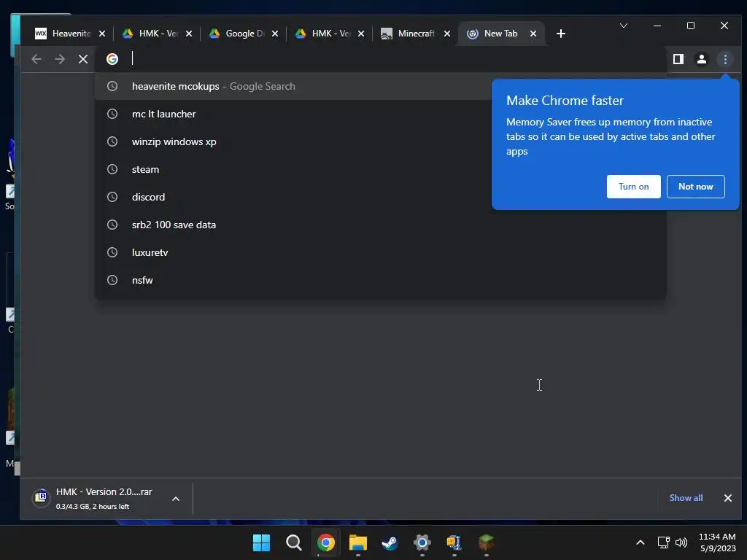This screenshot has width=747, height=560.
Task: Click the Google icon in address bar
Action: pos(112,59)
